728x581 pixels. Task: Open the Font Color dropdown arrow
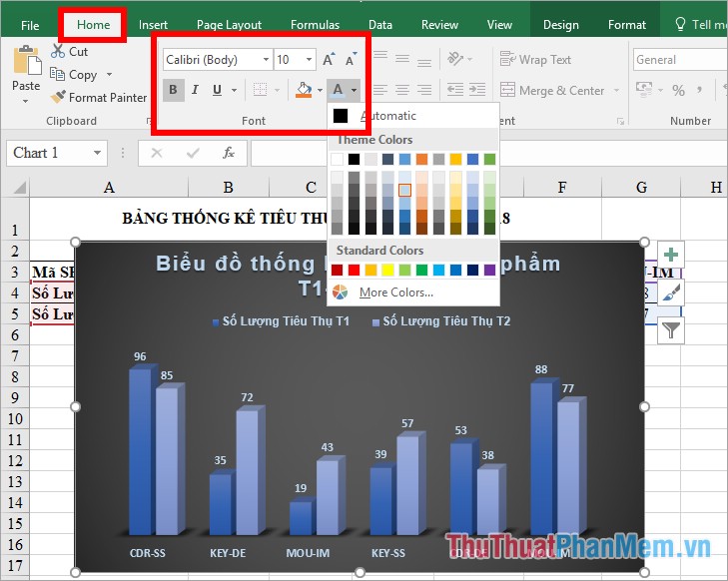tap(354, 90)
